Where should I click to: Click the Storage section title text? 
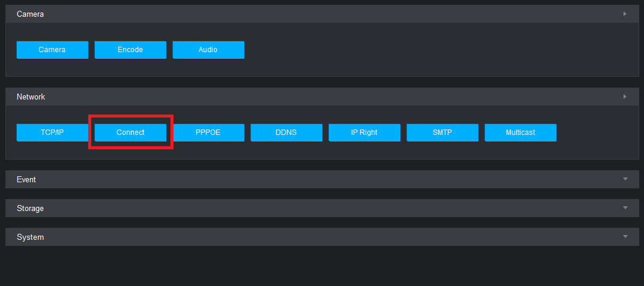(x=30, y=208)
